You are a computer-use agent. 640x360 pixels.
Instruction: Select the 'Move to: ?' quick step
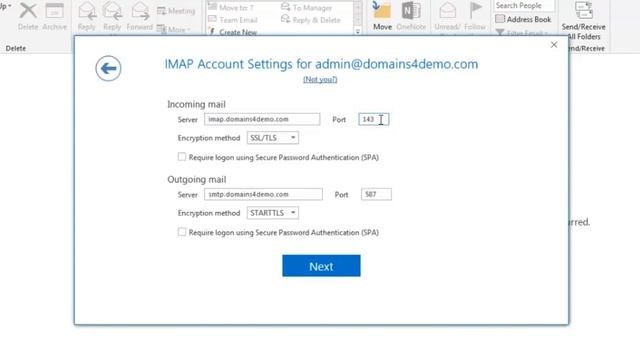(231, 7)
